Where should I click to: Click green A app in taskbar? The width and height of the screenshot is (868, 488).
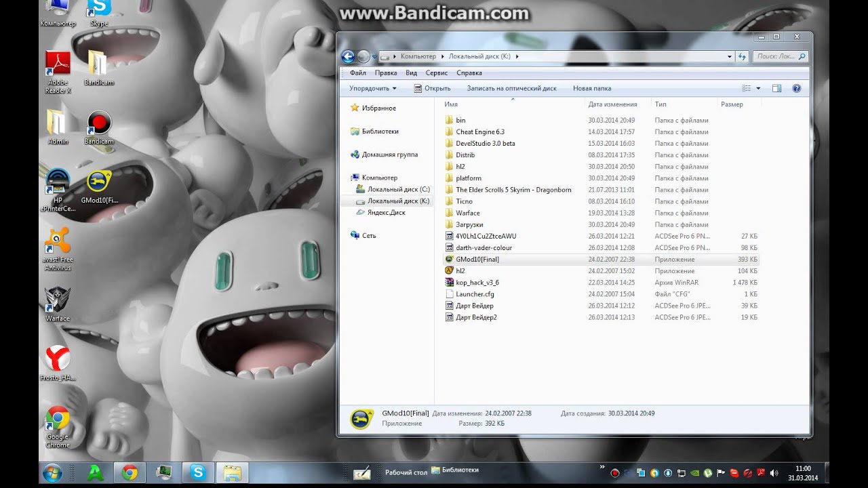(96, 472)
